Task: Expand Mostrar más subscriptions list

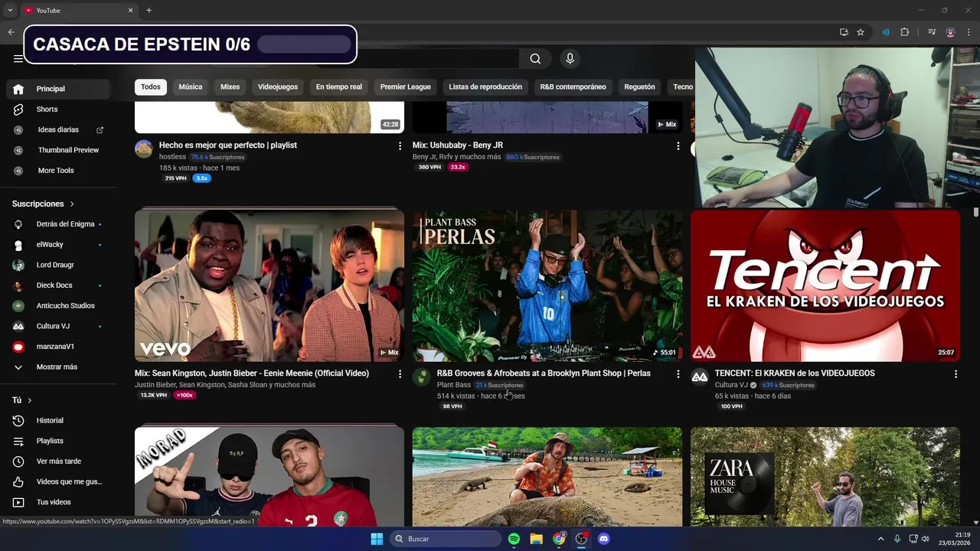Action: pos(60,367)
